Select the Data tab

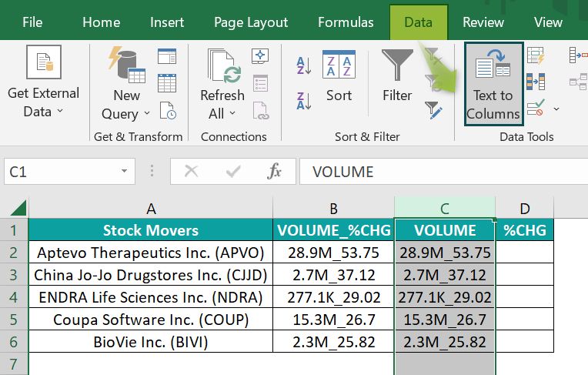419,22
